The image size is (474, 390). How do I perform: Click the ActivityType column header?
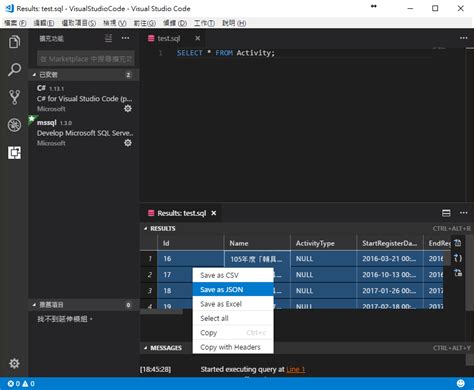tap(323, 243)
